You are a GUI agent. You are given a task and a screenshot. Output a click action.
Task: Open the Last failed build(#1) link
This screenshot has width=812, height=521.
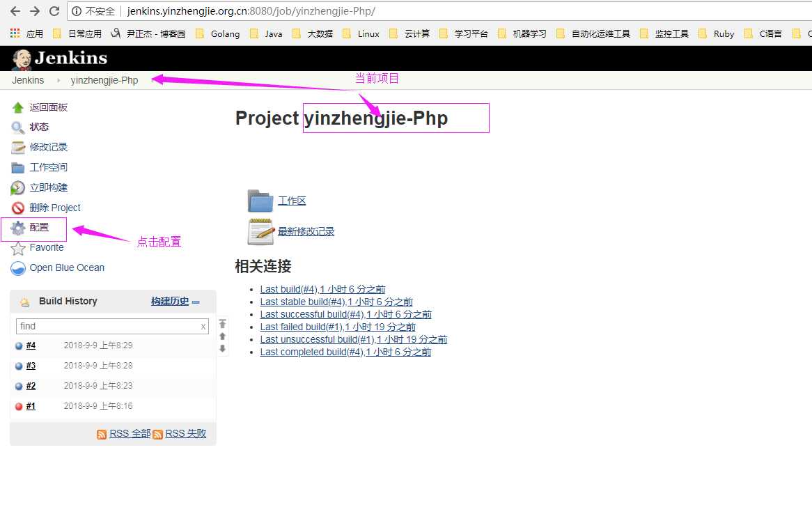(x=338, y=327)
